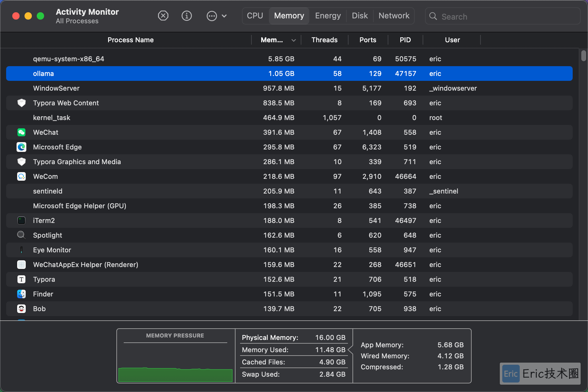Click the Eye Monitor app icon
The height and width of the screenshot is (392, 588).
point(21,250)
